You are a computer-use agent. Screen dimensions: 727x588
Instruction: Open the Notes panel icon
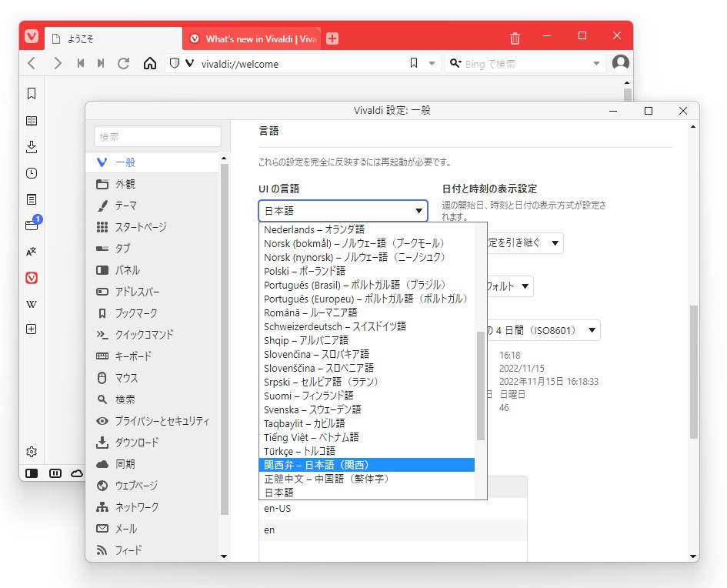point(31,198)
